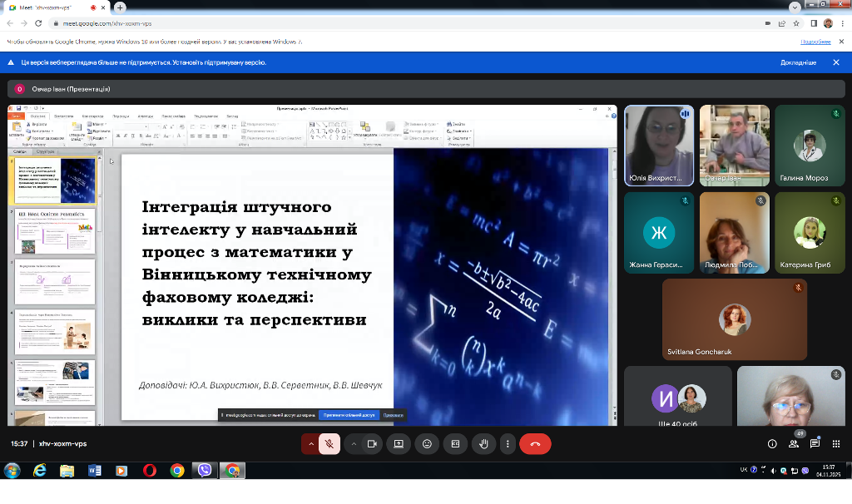Open Viber from the Windows taskbar
The height and width of the screenshot is (504, 852).
[x=205, y=471]
